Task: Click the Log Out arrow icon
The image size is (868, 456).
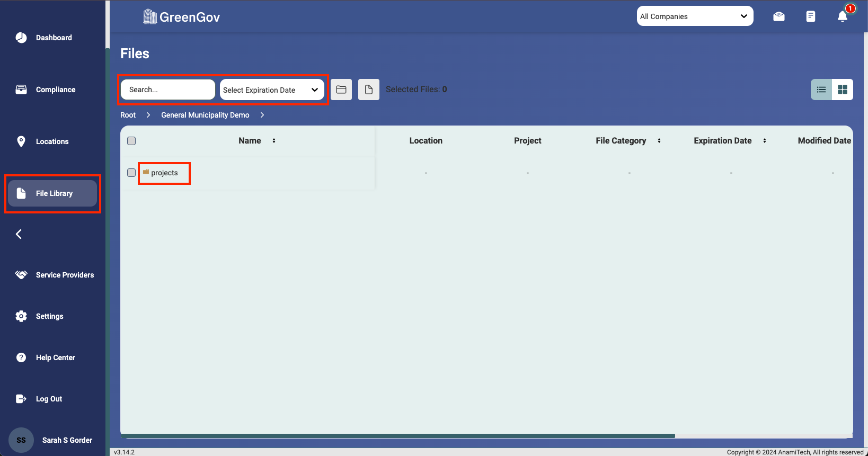Action: [21, 399]
